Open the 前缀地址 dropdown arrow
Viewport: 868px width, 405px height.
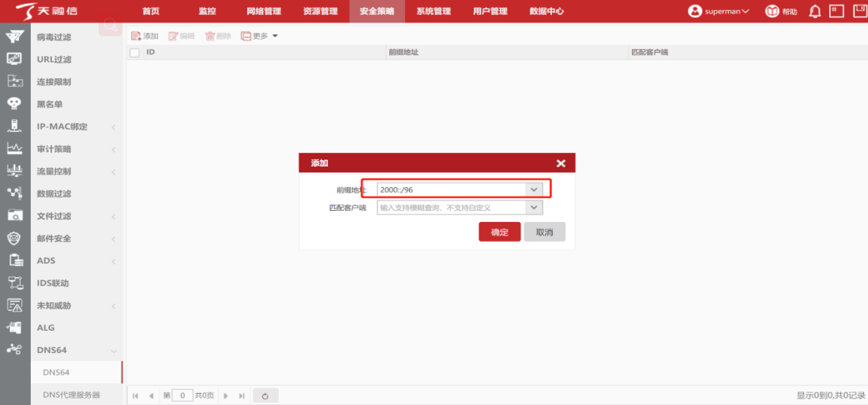pyautogui.click(x=534, y=189)
